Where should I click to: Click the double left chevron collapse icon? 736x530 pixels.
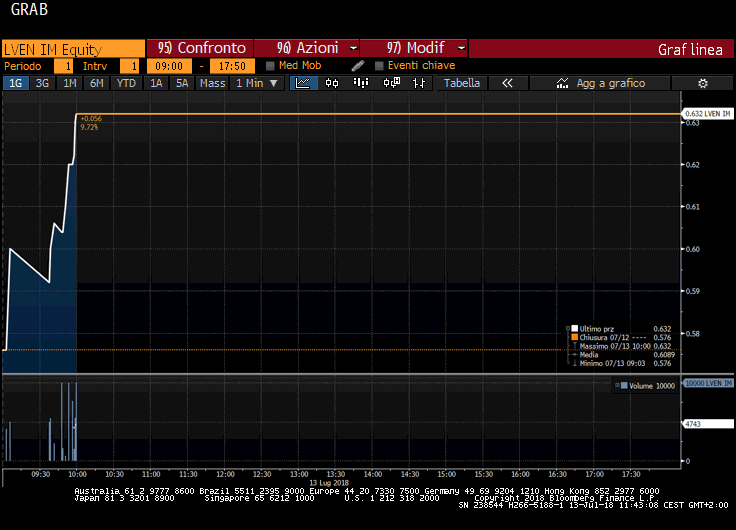507,83
